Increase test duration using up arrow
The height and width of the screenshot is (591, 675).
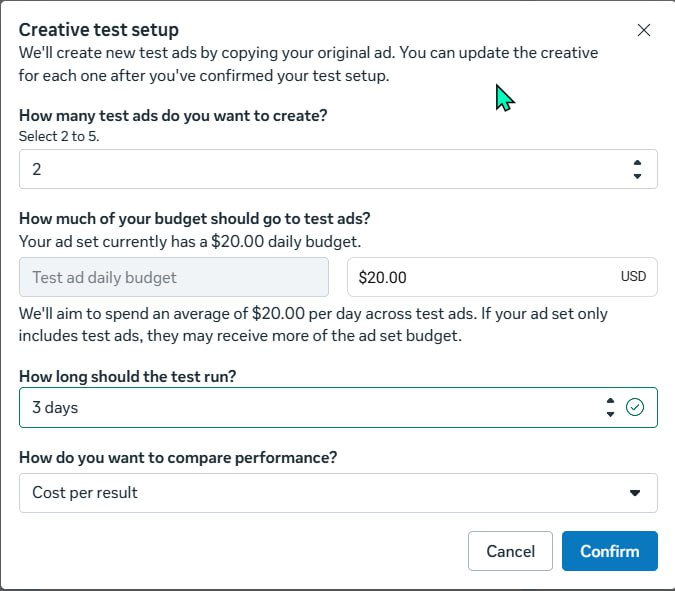point(610,401)
